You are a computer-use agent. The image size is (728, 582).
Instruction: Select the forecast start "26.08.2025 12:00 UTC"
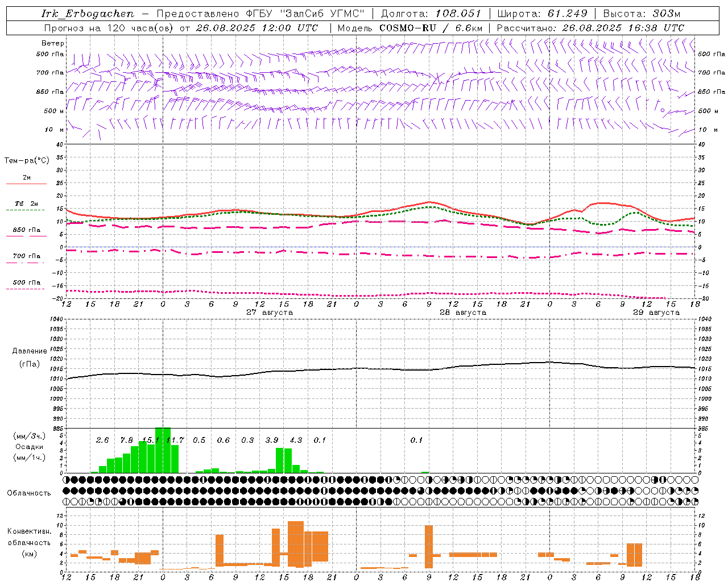pyautogui.click(x=257, y=28)
